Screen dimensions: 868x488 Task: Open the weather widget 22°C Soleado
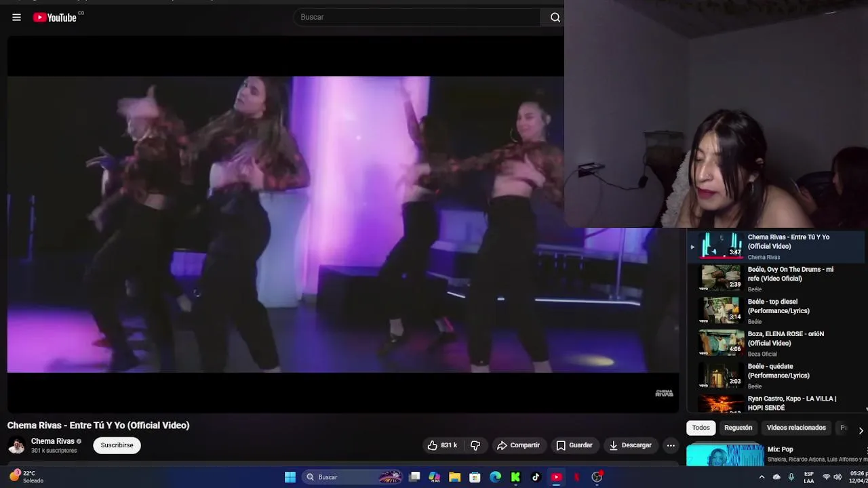tap(27, 476)
